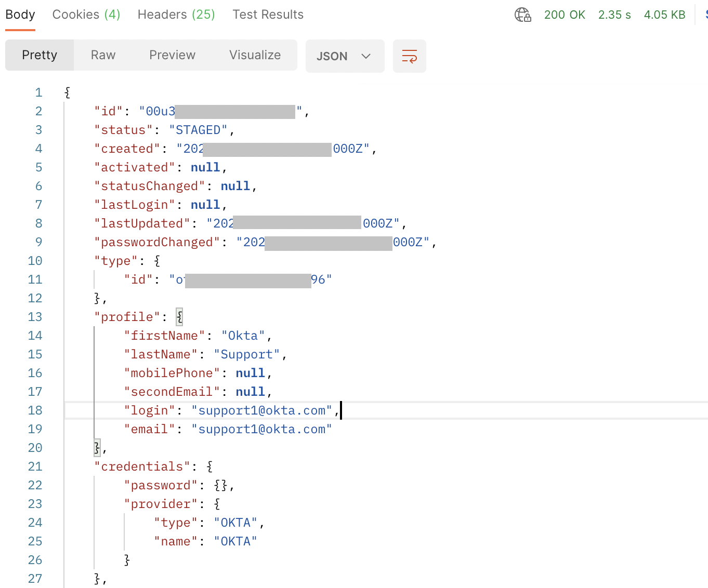This screenshot has height=588, width=708.
Task: Click the "credentials" key on line 21
Action: 142,466
